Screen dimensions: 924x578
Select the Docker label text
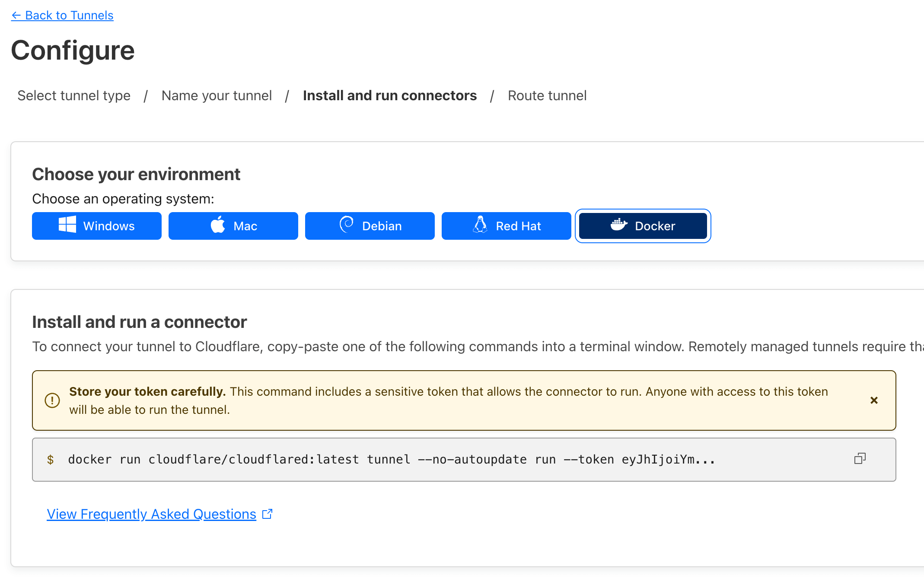[x=655, y=226]
